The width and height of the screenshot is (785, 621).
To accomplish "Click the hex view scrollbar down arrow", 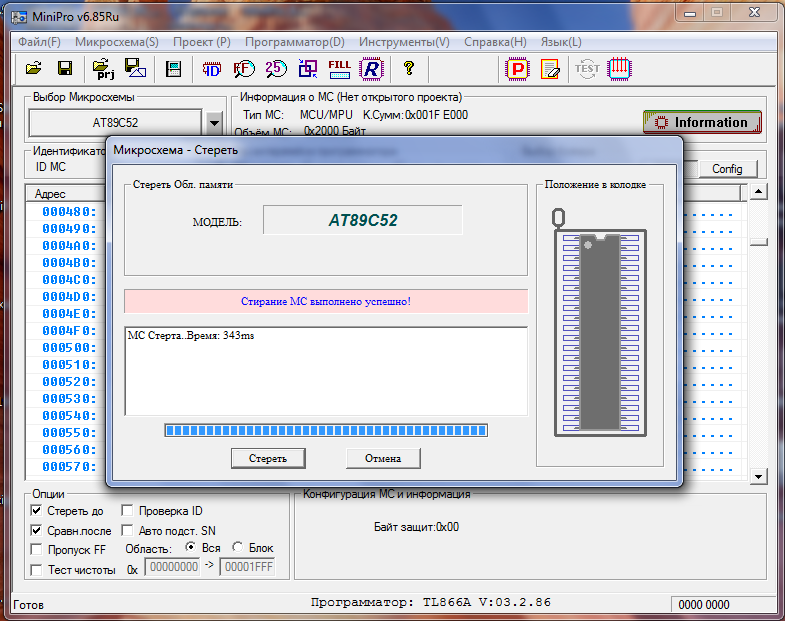I will click(x=758, y=477).
